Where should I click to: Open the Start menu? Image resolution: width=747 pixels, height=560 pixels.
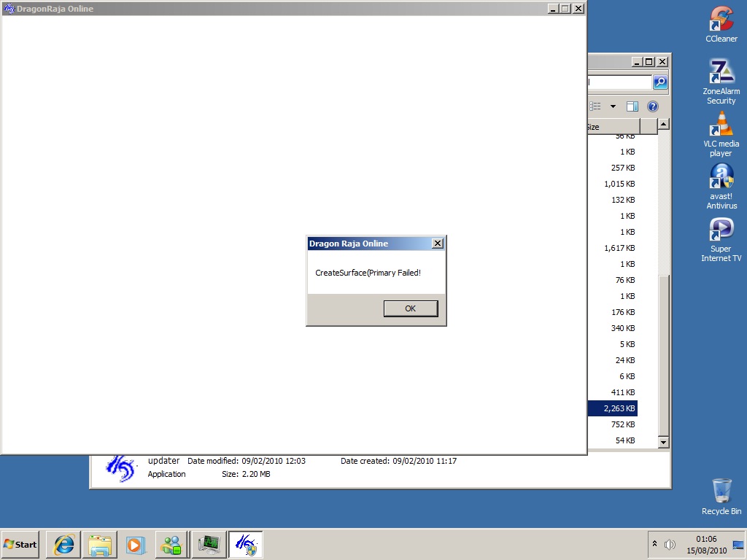(x=20, y=544)
